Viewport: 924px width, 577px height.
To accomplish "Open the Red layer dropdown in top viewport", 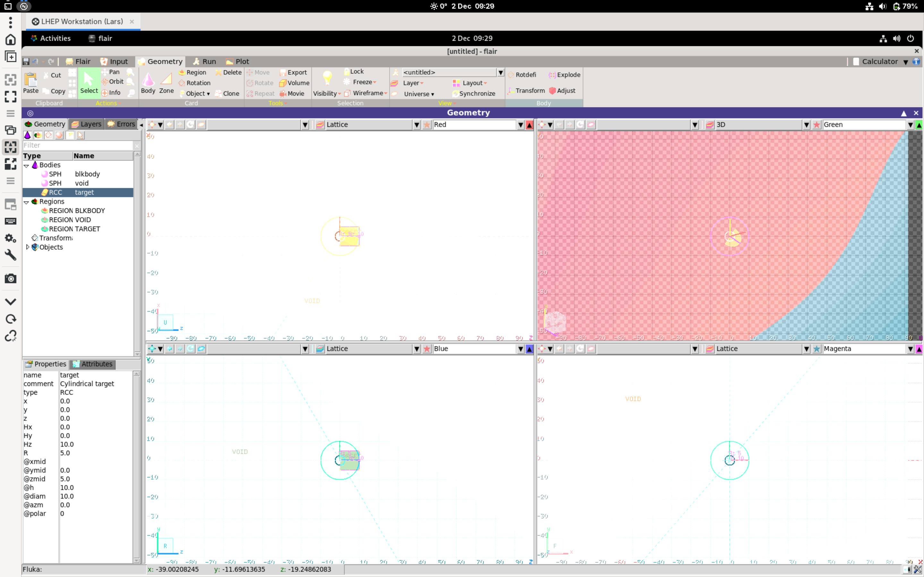I will (x=520, y=124).
